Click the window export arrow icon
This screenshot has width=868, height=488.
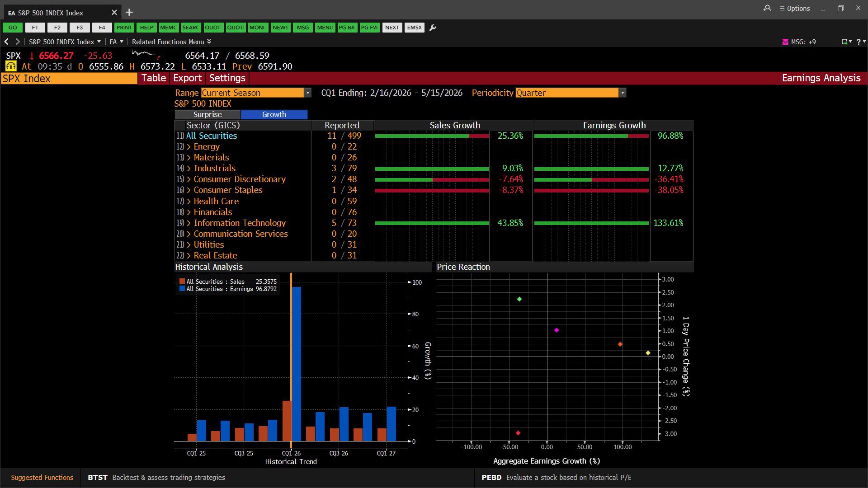[844, 42]
